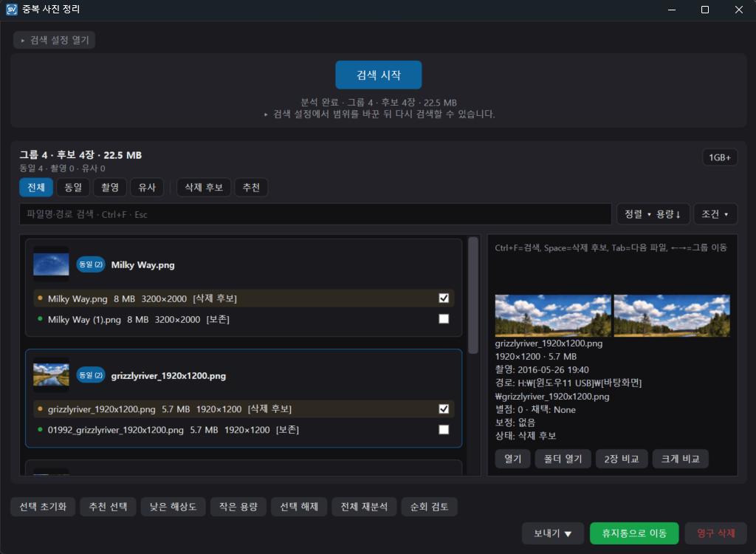Image resolution: width=756 pixels, height=554 pixels.
Task: Click the app logo icon in title bar
Action: pyautogui.click(x=11, y=9)
